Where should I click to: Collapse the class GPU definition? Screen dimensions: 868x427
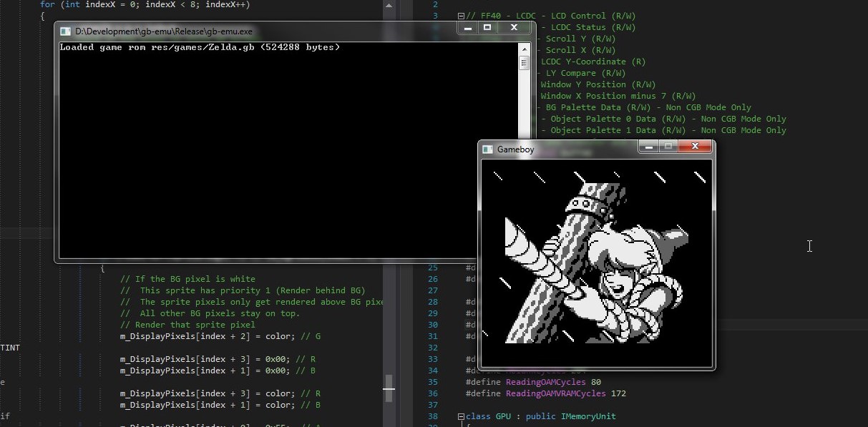461,416
